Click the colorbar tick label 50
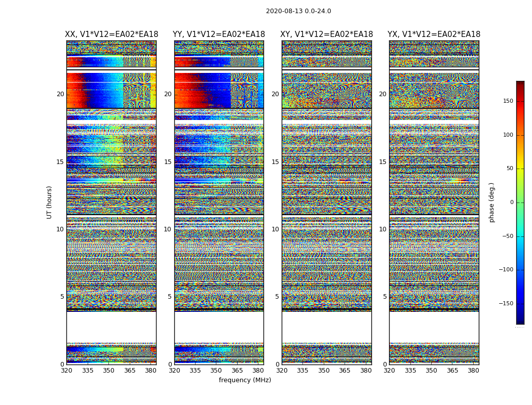This screenshot has height=405, width=532. pyautogui.click(x=510, y=169)
